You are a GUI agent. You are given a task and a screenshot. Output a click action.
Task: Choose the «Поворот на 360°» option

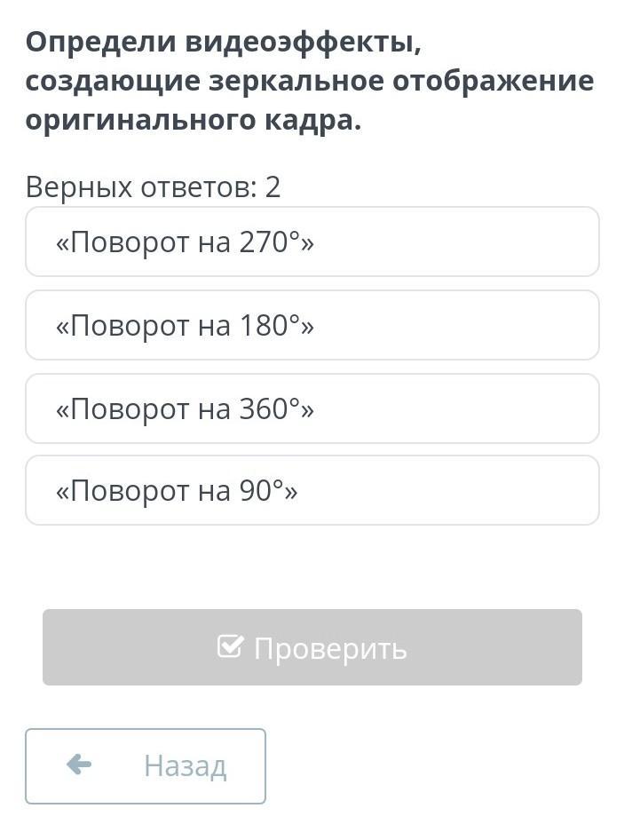pyautogui.click(x=312, y=408)
